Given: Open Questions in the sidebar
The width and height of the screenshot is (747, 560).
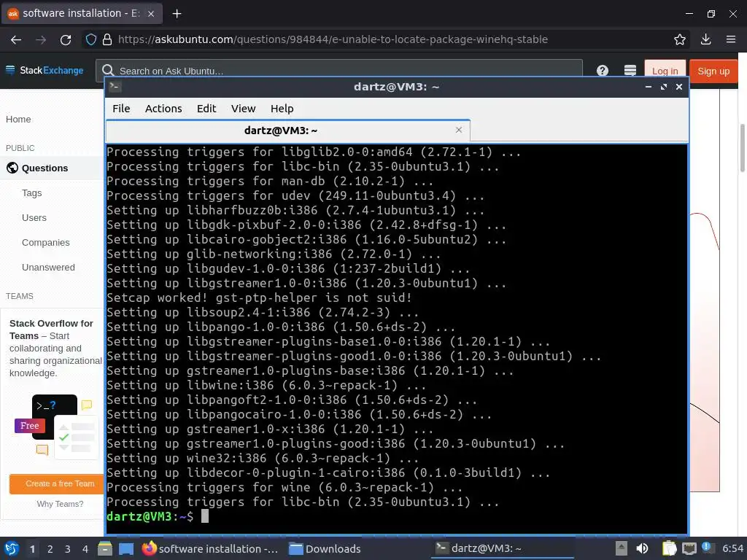Looking at the screenshot, I should (44, 168).
